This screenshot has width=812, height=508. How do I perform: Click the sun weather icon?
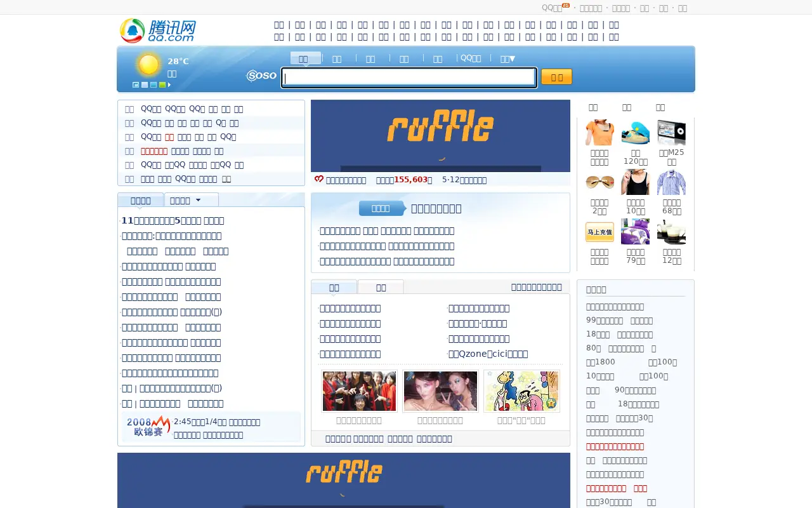coord(149,65)
